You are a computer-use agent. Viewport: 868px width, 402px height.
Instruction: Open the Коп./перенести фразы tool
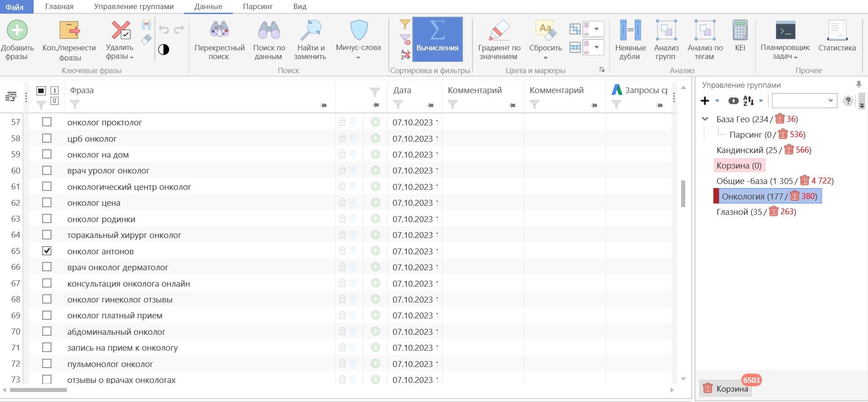(69, 40)
